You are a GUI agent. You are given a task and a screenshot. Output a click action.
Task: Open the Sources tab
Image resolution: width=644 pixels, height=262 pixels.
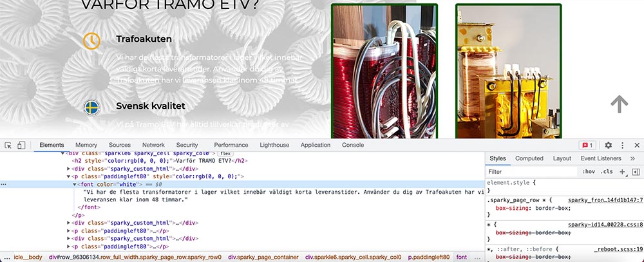click(120, 145)
